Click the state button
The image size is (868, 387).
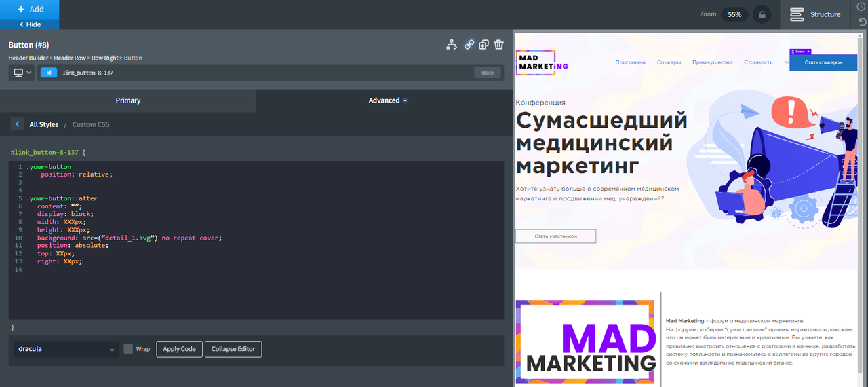click(488, 73)
